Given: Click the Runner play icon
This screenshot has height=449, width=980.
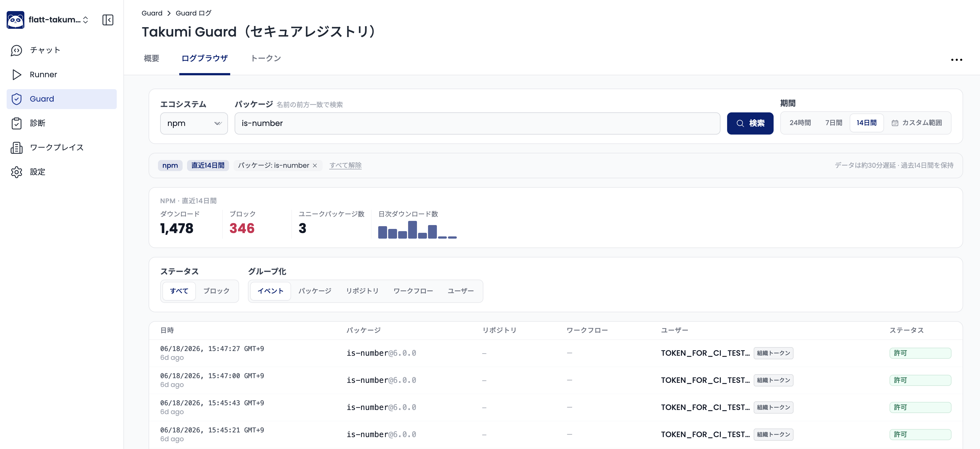Looking at the screenshot, I should [x=16, y=74].
